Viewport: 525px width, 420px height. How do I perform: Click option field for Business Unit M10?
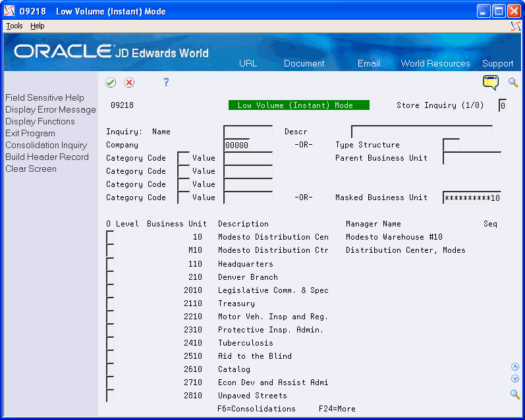click(x=110, y=250)
